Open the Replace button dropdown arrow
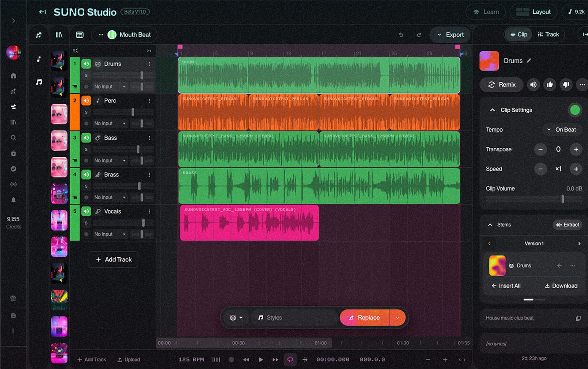The width and height of the screenshot is (588, 369). click(x=397, y=318)
